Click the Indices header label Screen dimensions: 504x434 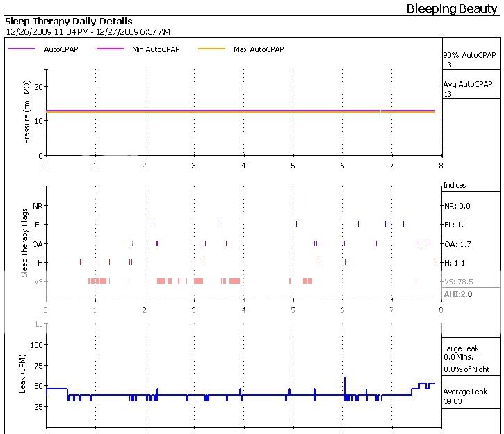(455, 186)
